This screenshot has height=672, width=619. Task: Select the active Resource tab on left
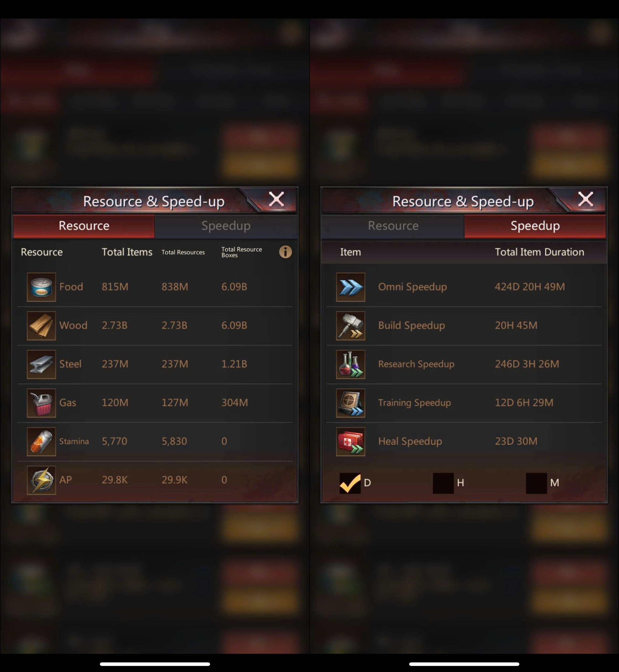point(84,226)
